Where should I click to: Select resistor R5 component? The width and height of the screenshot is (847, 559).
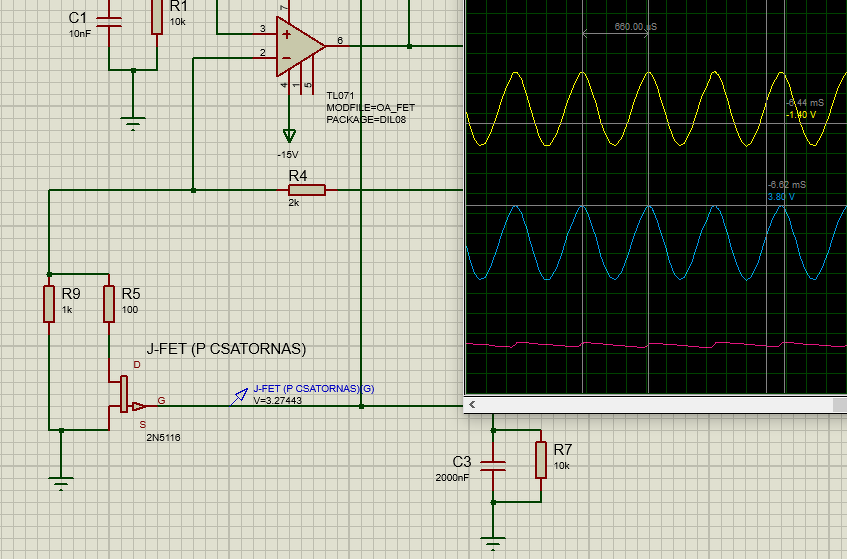pyautogui.click(x=109, y=304)
